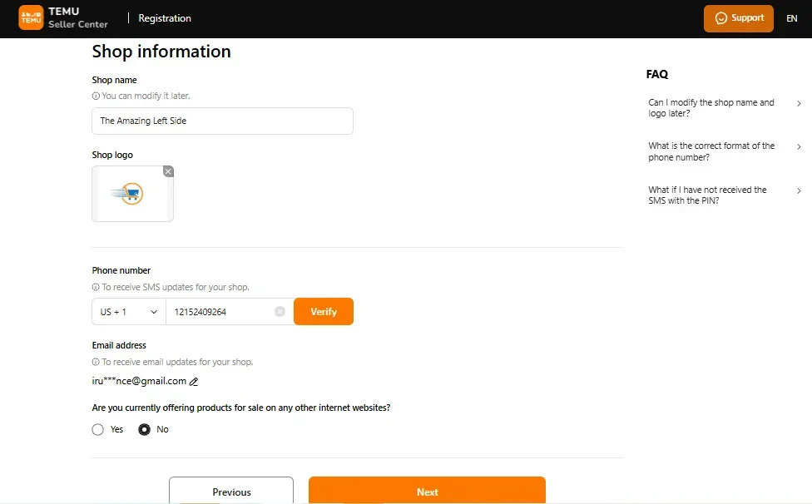Select No for selling on other websites

(146, 429)
